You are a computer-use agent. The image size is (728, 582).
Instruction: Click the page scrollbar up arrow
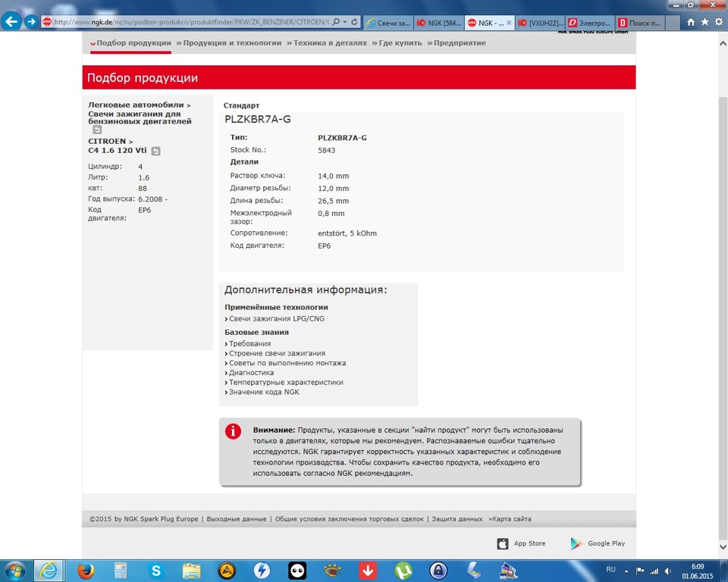pos(723,43)
